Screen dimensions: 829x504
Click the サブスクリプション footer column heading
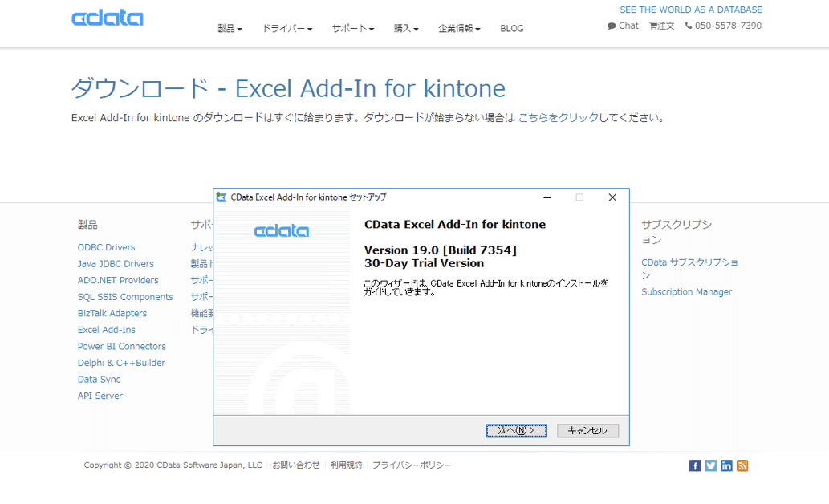pyautogui.click(x=677, y=232)
